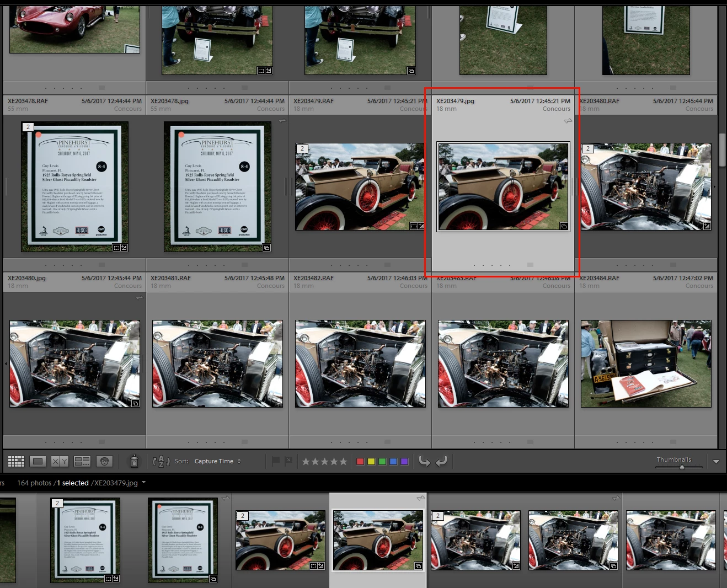Select the XE203484.RAF open trunk thumbnail

pyautogui.click(x=646, y=364)
